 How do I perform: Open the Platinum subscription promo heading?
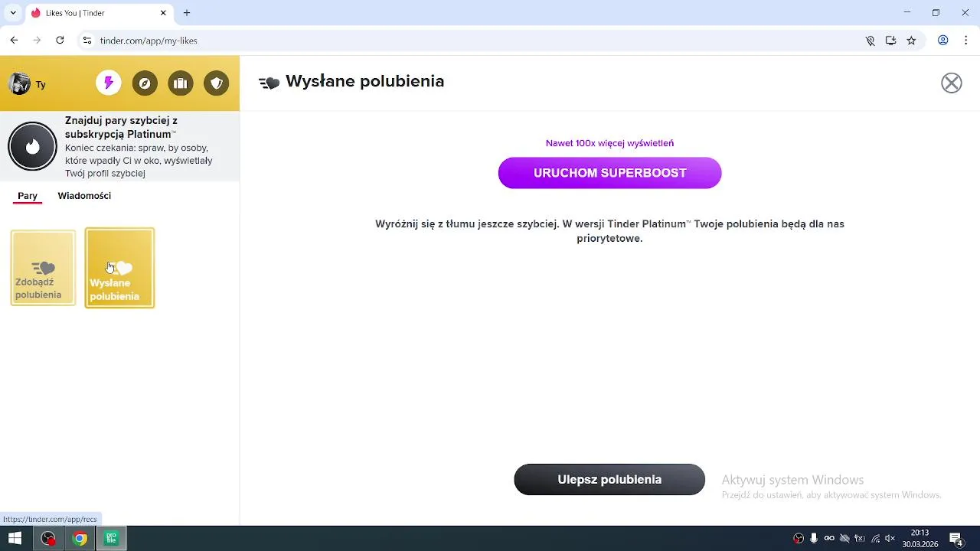(x=121, y=128)
